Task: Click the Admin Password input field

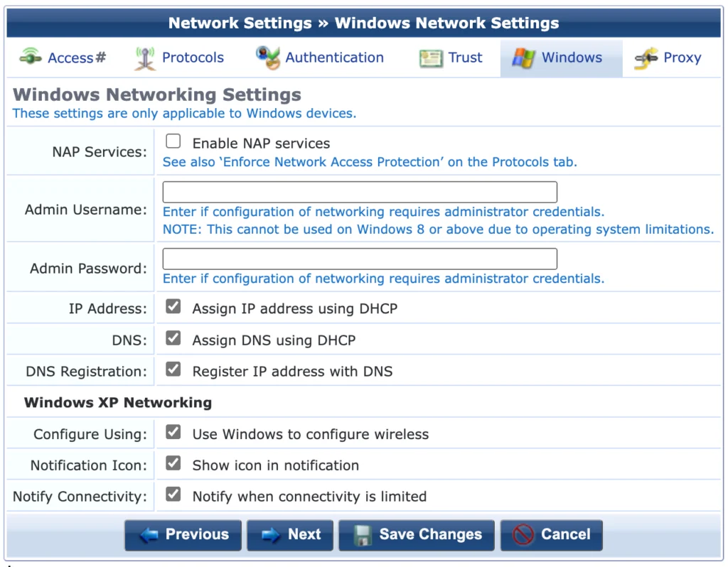Action: (359, 258)
